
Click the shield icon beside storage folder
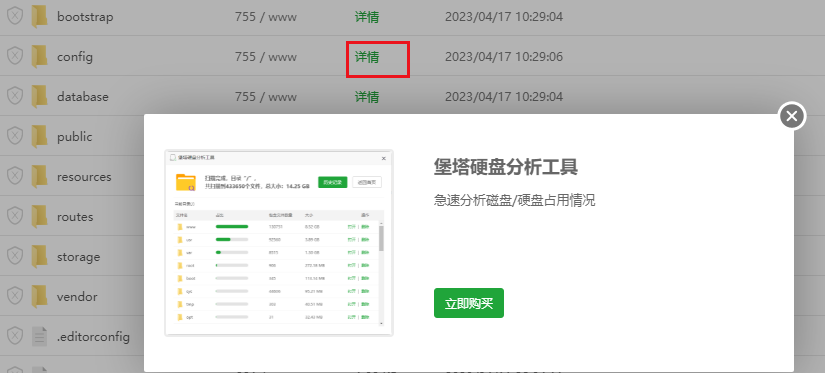(15, 256)
